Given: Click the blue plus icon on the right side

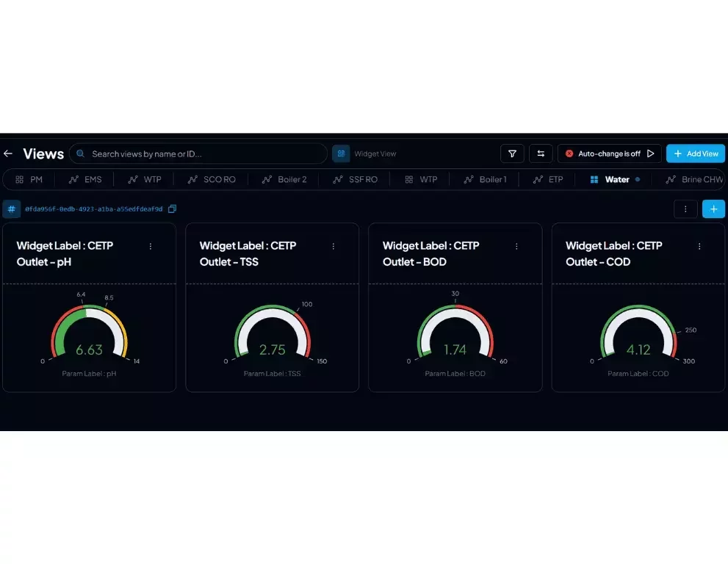Looking at the screenshot, I should coord(713,209).
